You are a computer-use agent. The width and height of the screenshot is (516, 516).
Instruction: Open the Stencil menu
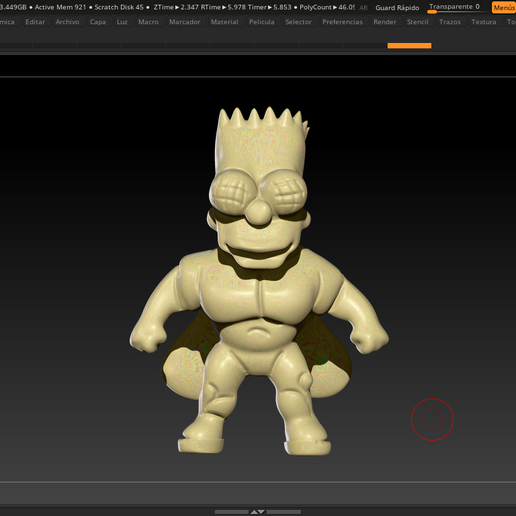417,22
